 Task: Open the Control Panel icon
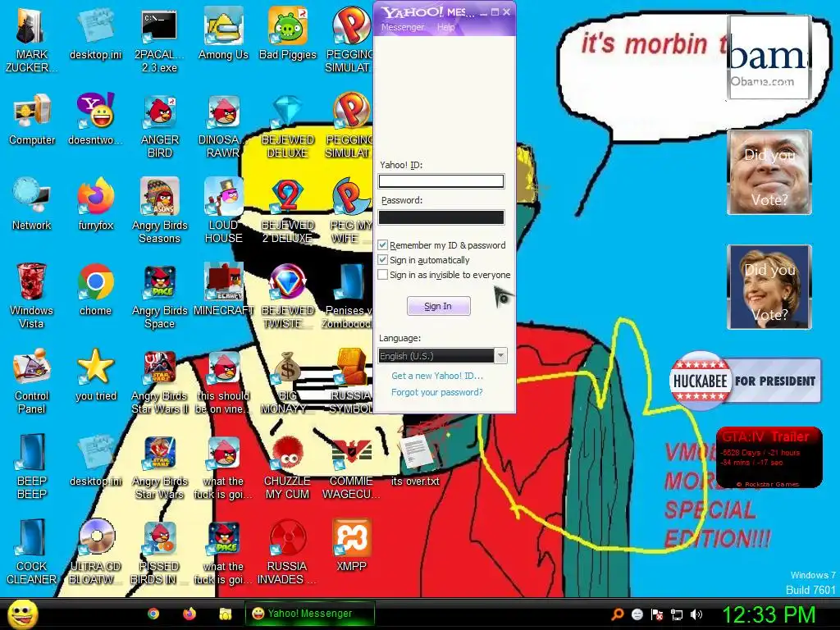point(32,381)
